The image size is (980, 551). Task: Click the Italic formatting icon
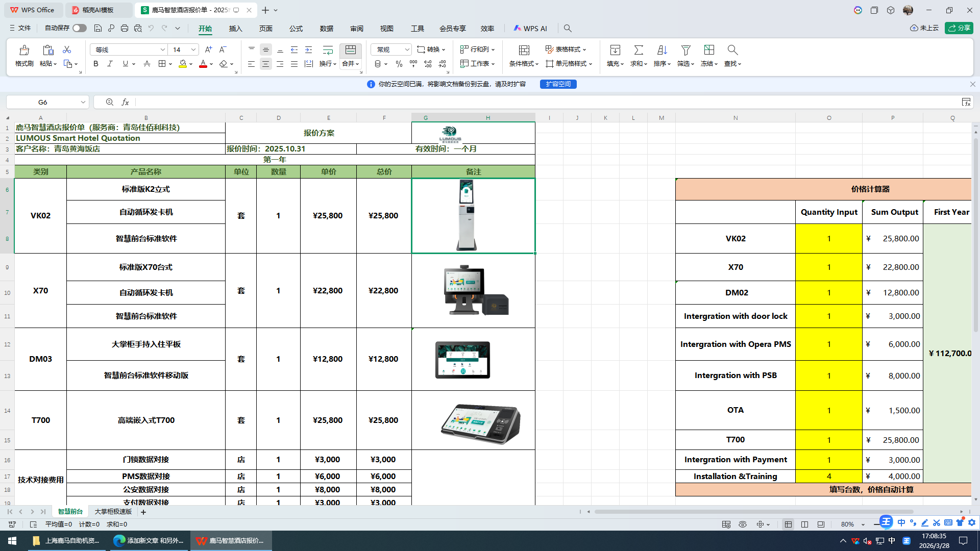(110, 64)
